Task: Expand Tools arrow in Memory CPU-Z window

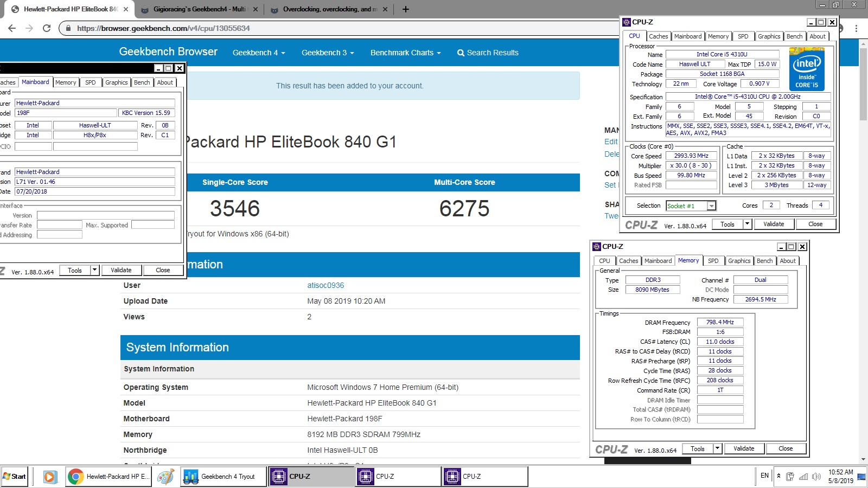Action: pos(717,448)
